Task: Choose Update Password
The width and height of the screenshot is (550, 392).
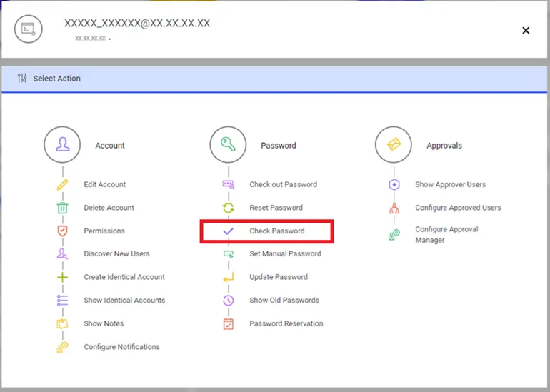Action: click(279, 277)
